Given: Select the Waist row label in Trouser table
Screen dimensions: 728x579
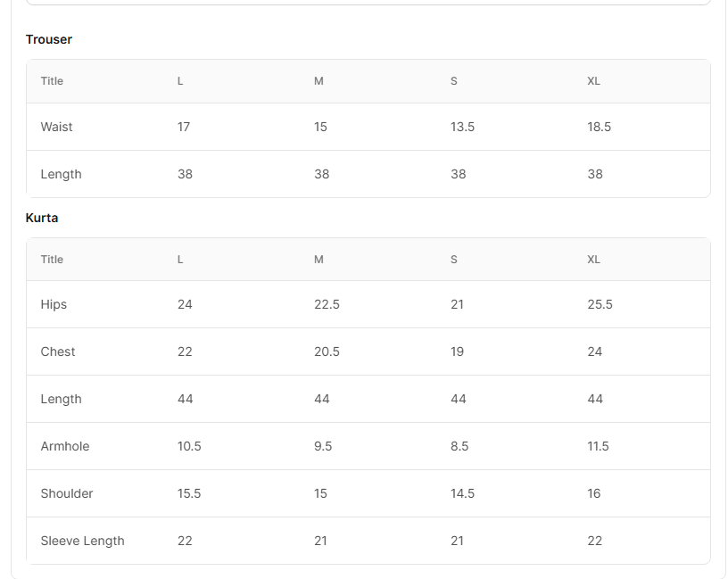Looking at the screenshot, I should [x=56, y=127].
